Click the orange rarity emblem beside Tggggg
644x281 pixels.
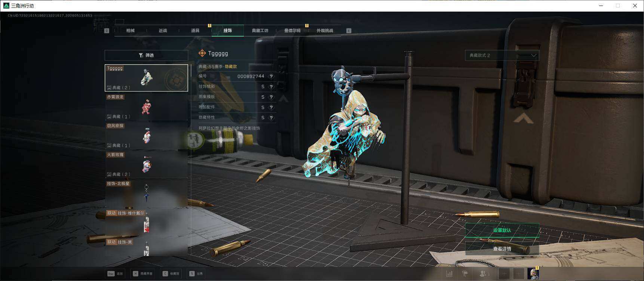(202, 53)
